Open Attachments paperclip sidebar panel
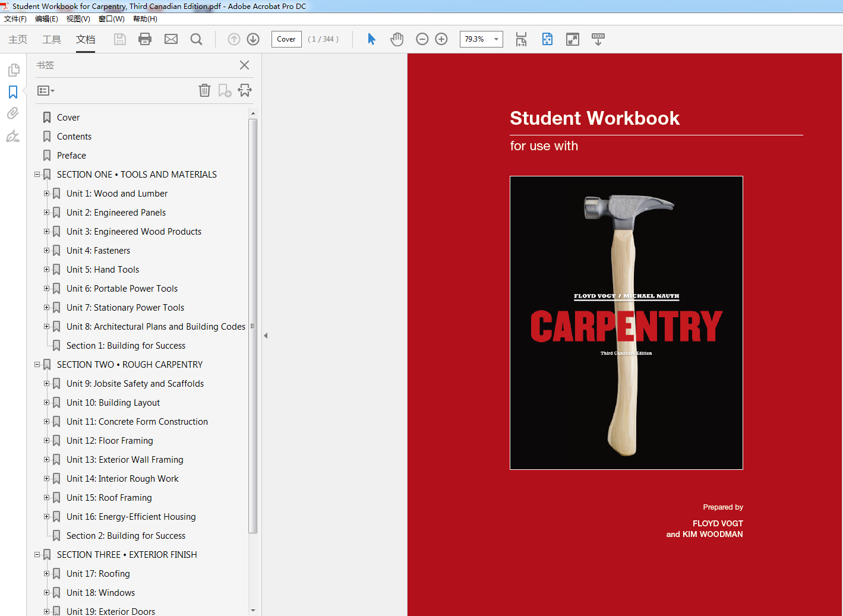The width and height of the screenshot is (843, 616). pos(13,113)
